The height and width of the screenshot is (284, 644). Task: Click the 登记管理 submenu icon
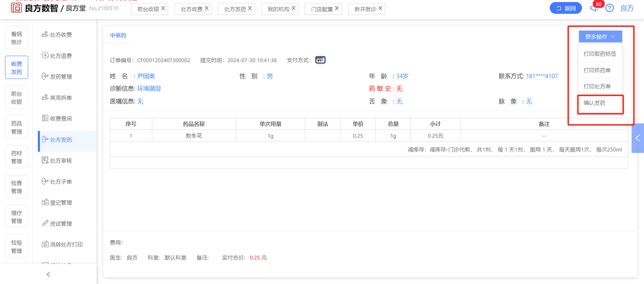(x=45, y=202)
